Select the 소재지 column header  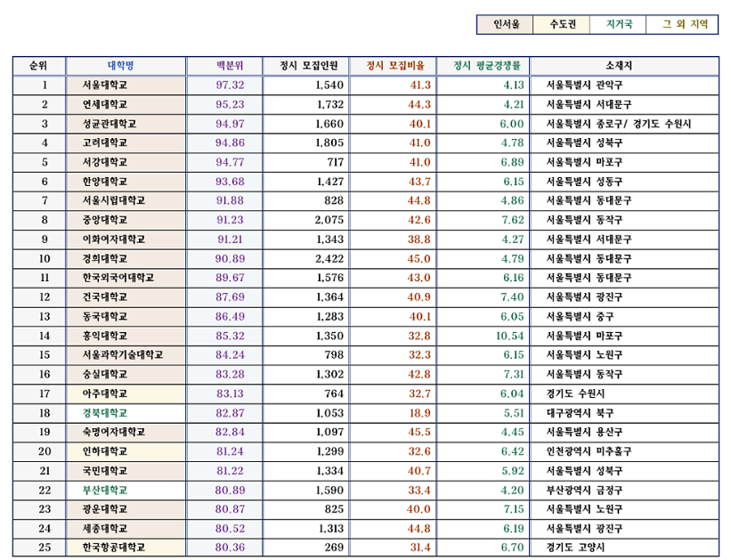624,66
